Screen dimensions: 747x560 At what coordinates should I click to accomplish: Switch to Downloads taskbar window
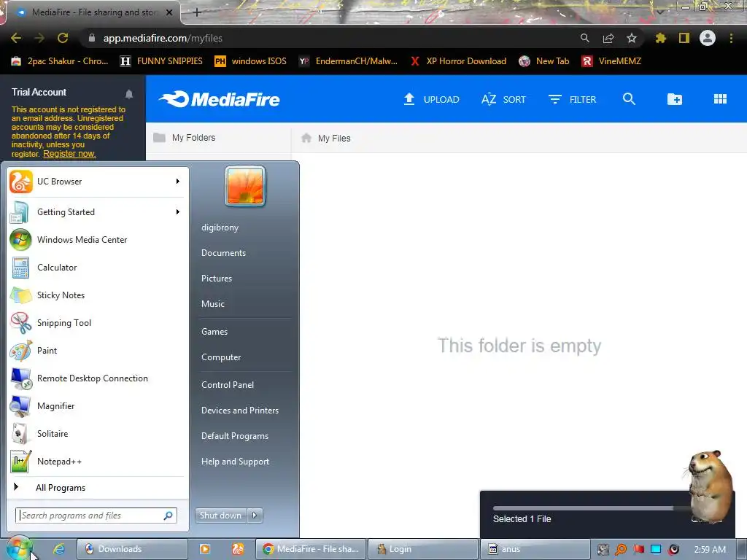[132, 548]
